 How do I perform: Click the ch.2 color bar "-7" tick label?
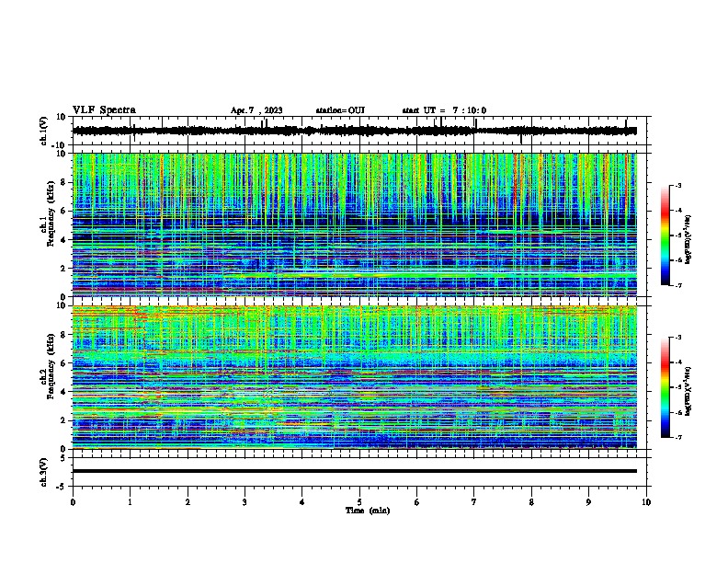(x=677, y=438)
